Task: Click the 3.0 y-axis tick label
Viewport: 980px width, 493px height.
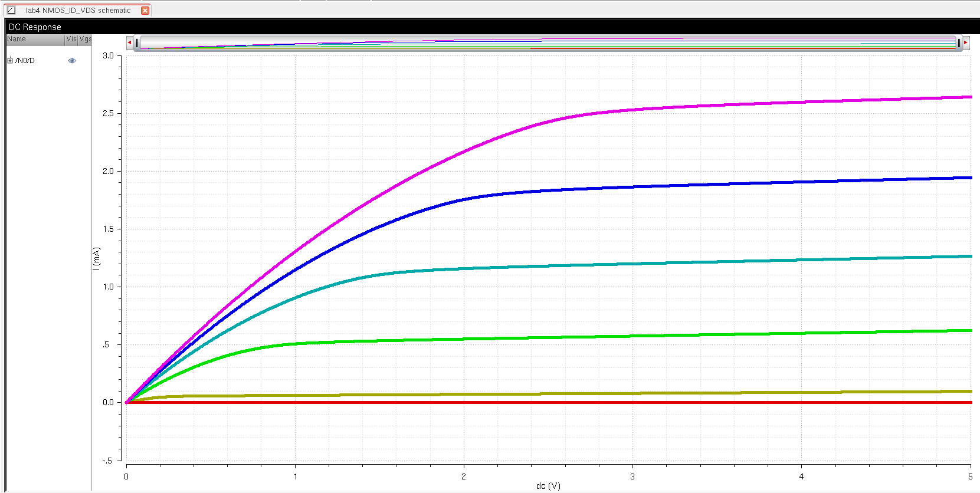Action: pyautogui.click(x=108, y=55)
